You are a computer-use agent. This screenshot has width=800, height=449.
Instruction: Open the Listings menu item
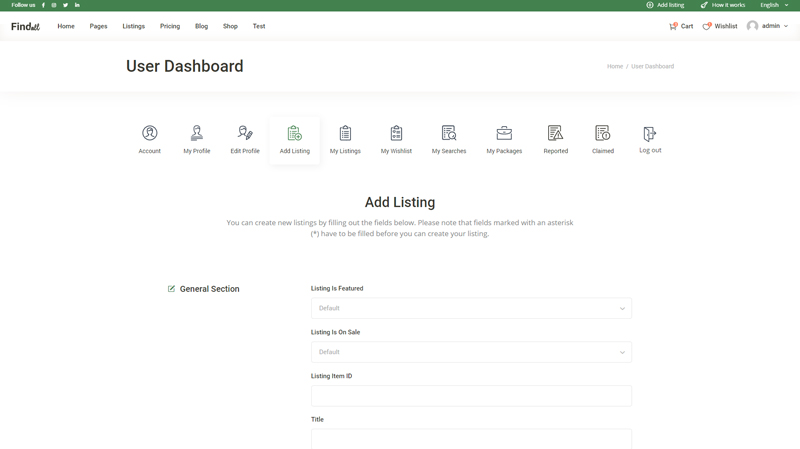point(133,26)
